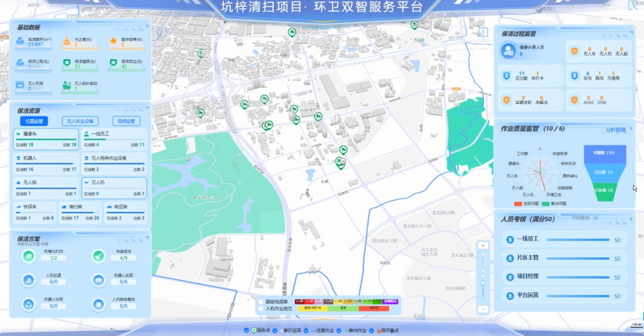Click the 机器人巡回 robot patrol icon

tap(98, 280)
